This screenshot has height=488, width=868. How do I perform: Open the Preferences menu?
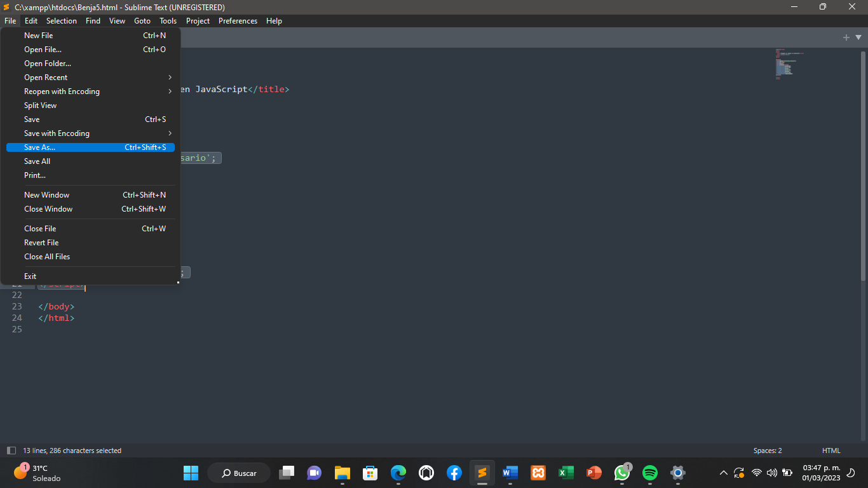(x=238, y=21)
